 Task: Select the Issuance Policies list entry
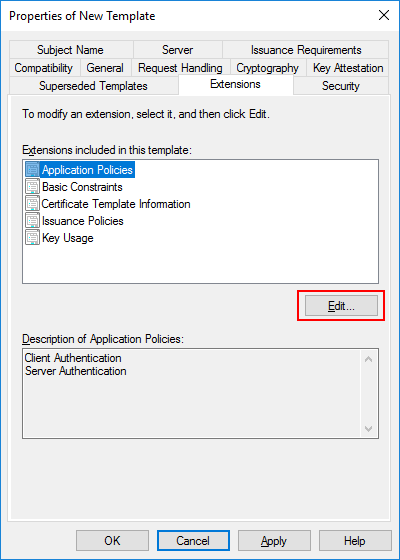coord(82,221)
